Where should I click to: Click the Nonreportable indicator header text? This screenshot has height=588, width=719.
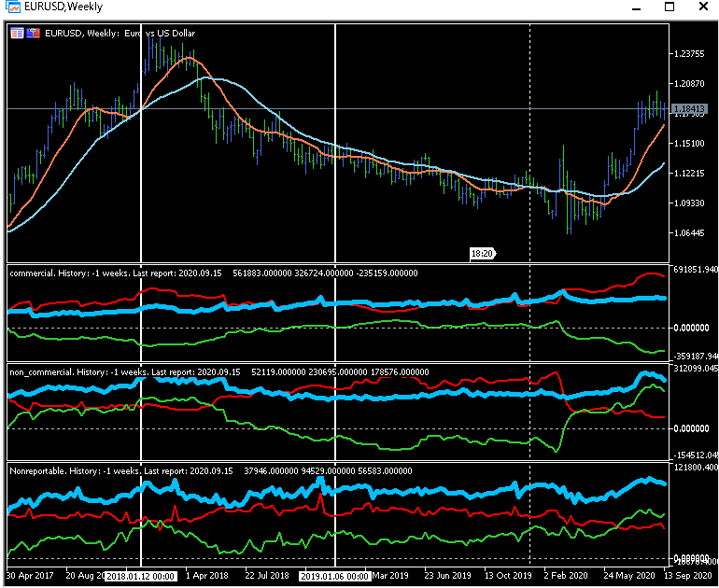(211, 471)
